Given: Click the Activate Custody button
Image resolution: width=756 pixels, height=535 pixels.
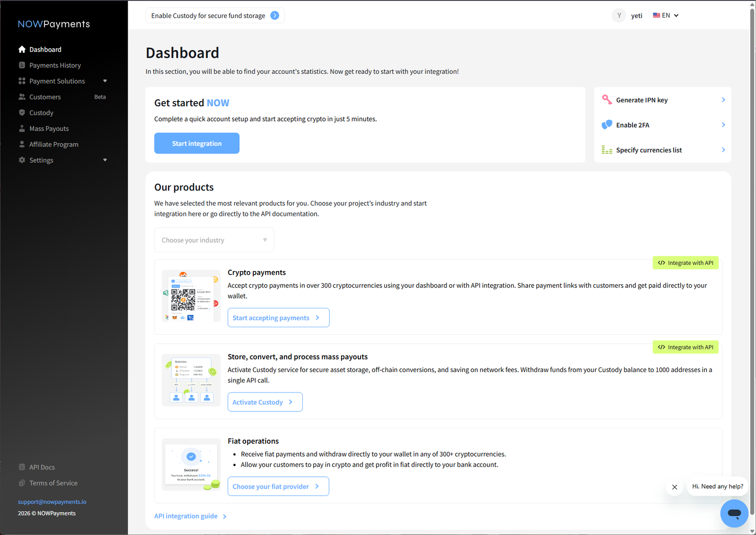Looking at the screenshot, I should click(265, 402).
